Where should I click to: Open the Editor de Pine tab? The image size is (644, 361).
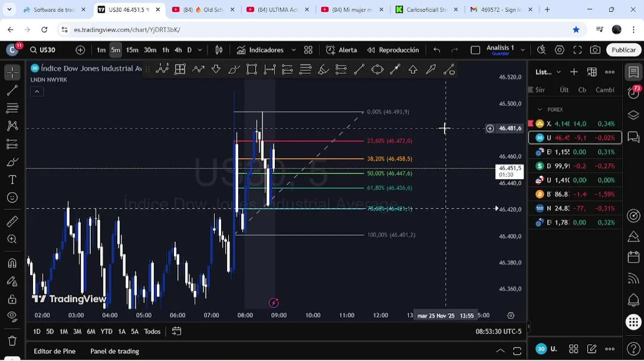(x=55, y=351)
